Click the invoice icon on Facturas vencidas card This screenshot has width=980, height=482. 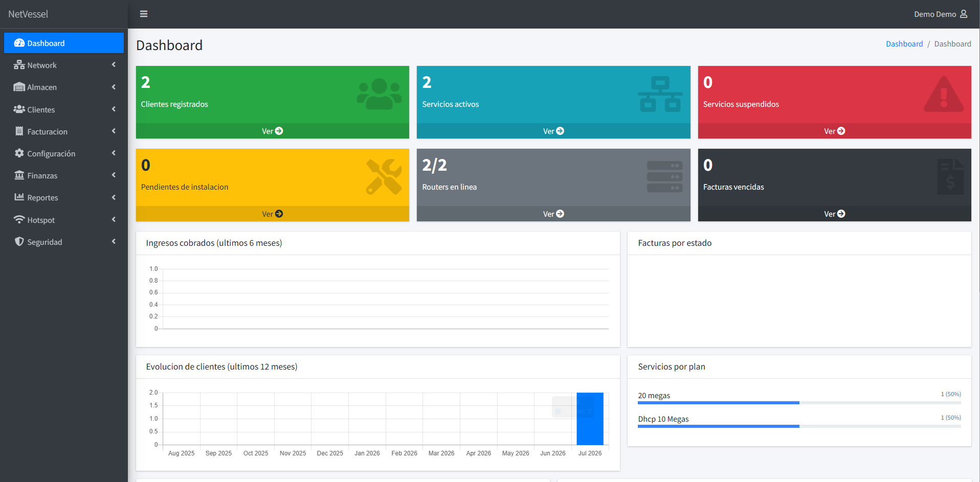click(950, 177)
